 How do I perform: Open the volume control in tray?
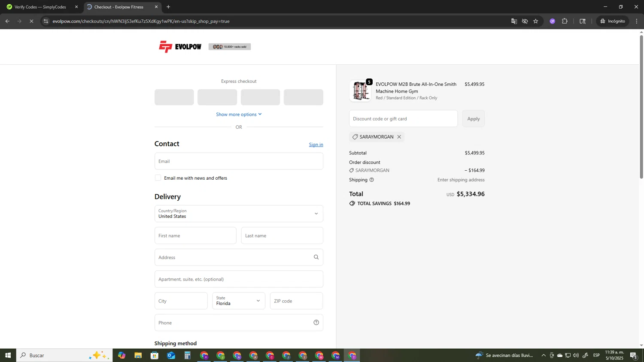click(576, 355)
